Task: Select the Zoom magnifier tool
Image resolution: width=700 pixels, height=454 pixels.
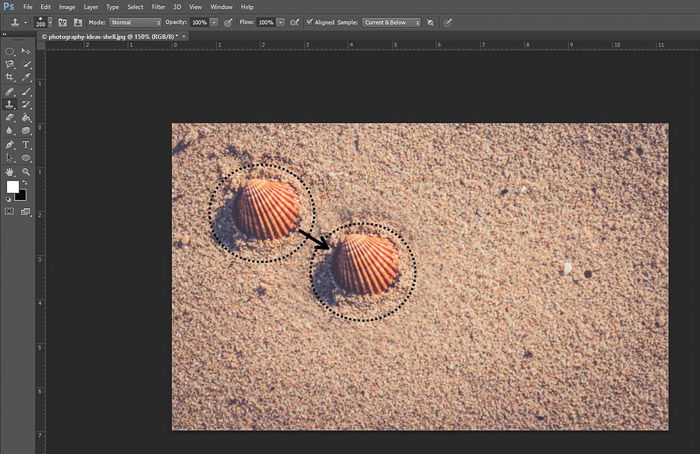Action: click(x=26, y=172)
